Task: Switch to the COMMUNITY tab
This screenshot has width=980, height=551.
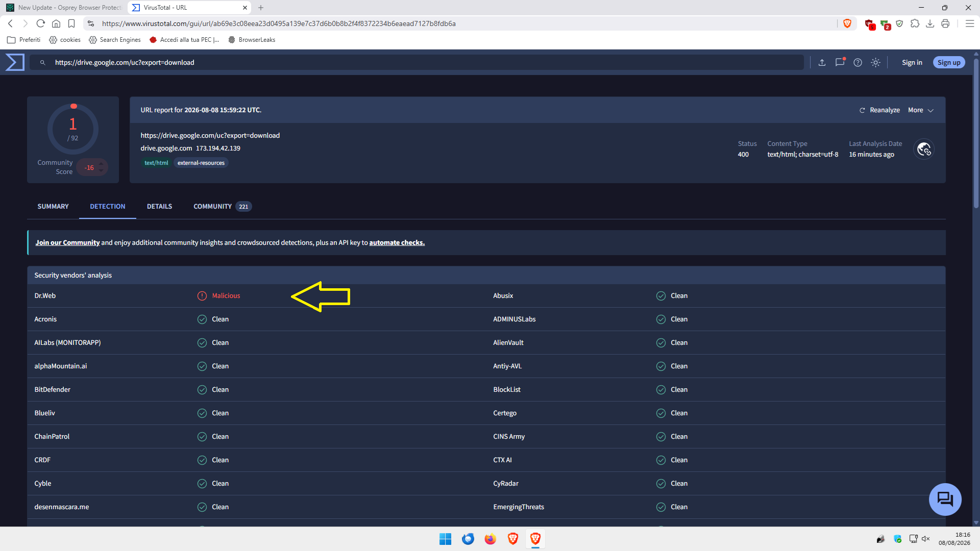Action: (222, 207)
